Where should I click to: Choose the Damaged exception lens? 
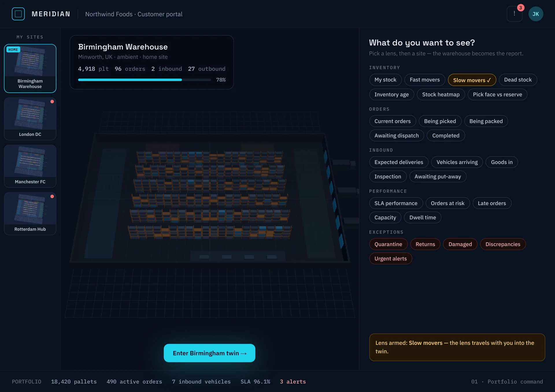pos(460,244)
